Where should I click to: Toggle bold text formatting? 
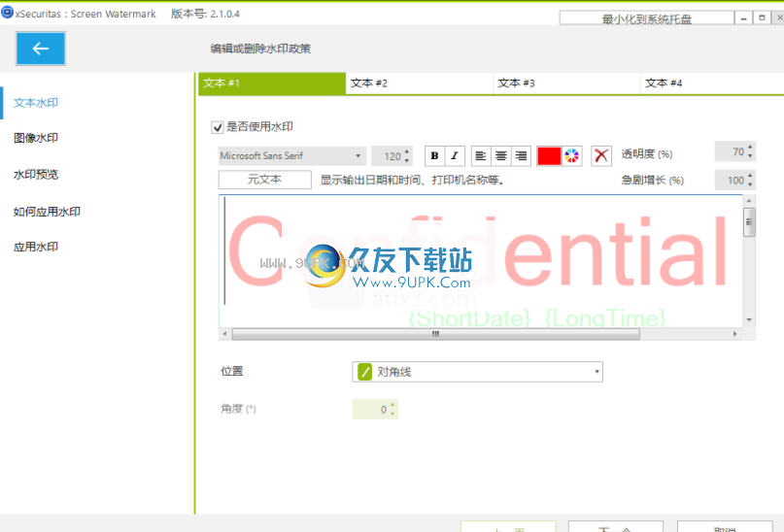434,156
